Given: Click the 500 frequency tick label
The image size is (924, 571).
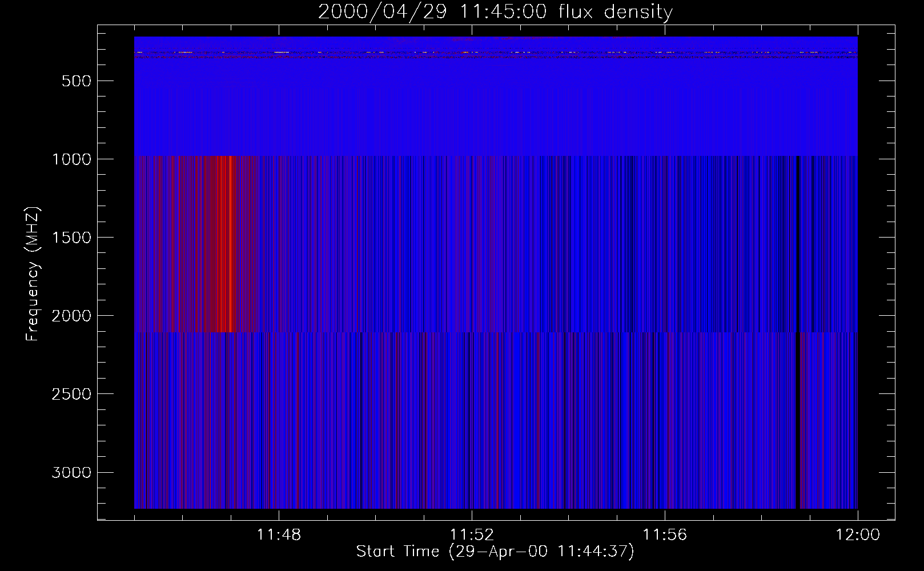Looking at the screenshot, I should coord(77,81).
